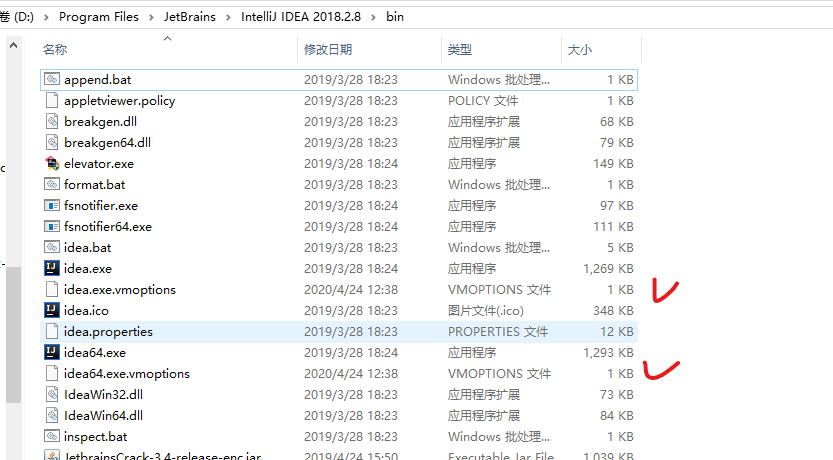The image size is (833, 460).
Task: Select the idea.bat batch file icon
Action: [x=52, y=248]
